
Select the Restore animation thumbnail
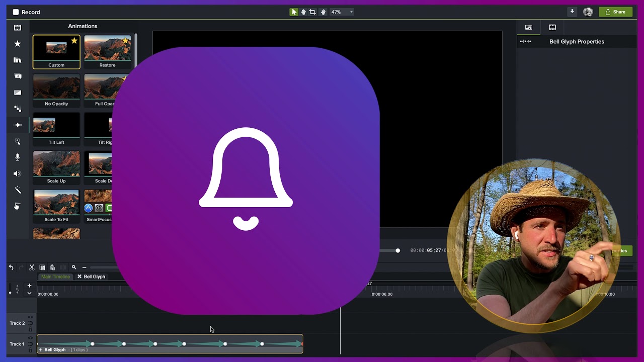(x=107, y=51)
